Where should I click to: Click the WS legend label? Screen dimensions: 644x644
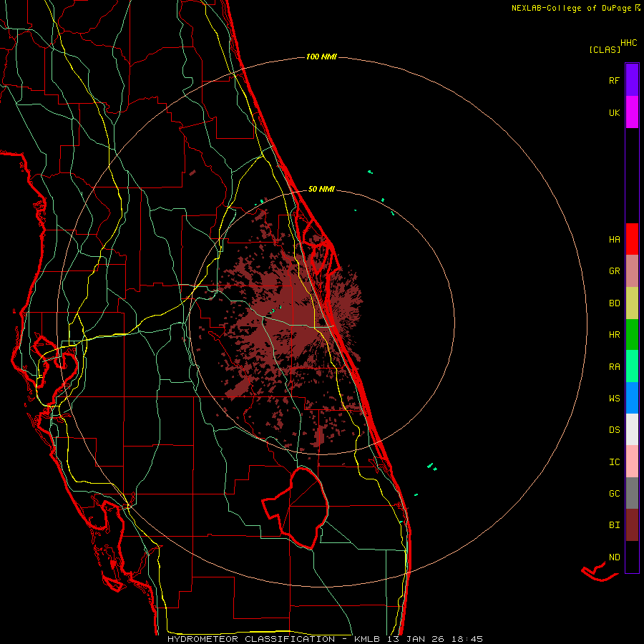pyautogui.click(x=614, y=399)
